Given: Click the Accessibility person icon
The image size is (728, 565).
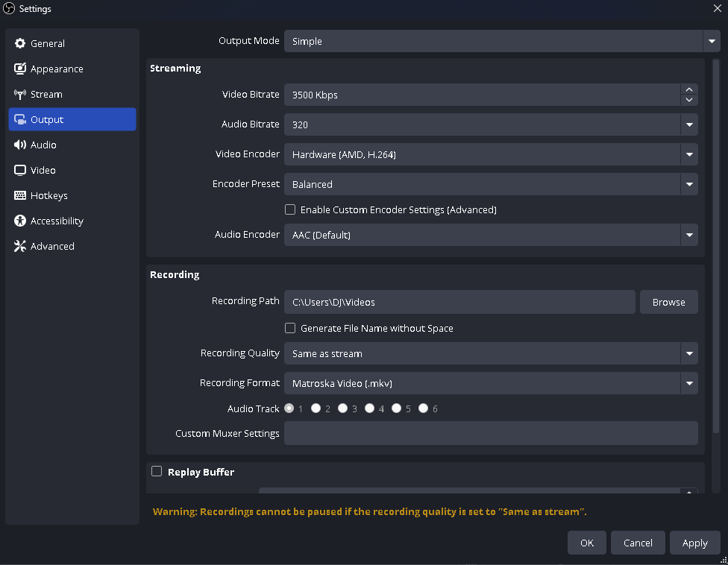Looking at the screenshot, I should (x=20, y=221).
